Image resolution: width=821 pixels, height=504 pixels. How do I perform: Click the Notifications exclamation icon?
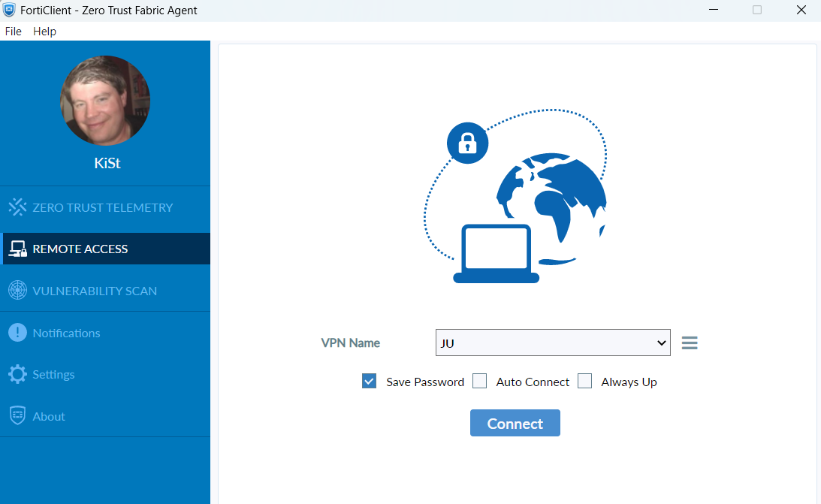click(17, 333)
